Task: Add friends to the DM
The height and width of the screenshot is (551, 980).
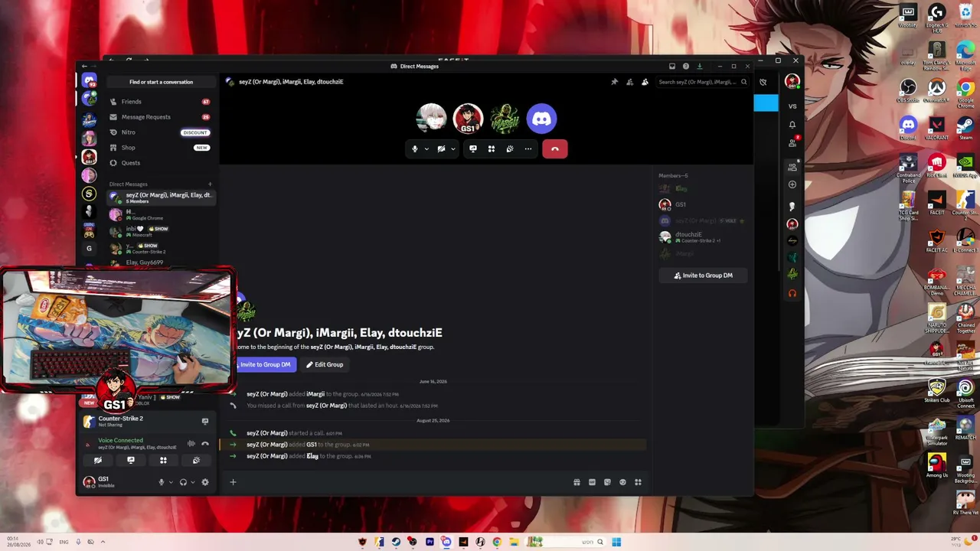Action: 629,82
